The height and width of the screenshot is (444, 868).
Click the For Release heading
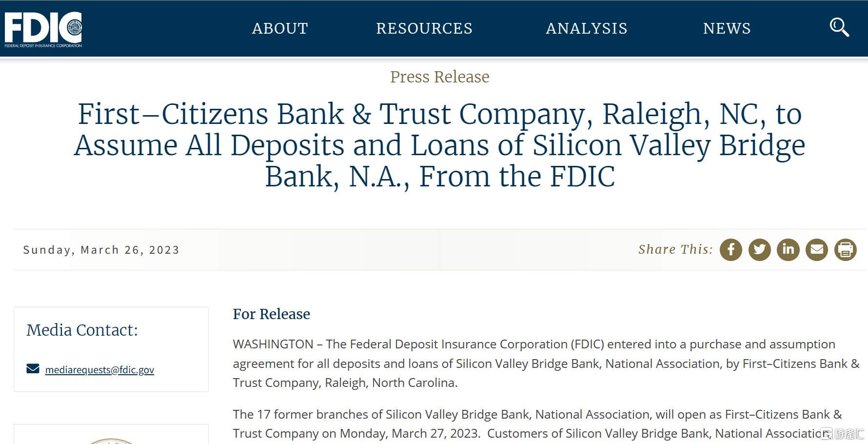272,314
